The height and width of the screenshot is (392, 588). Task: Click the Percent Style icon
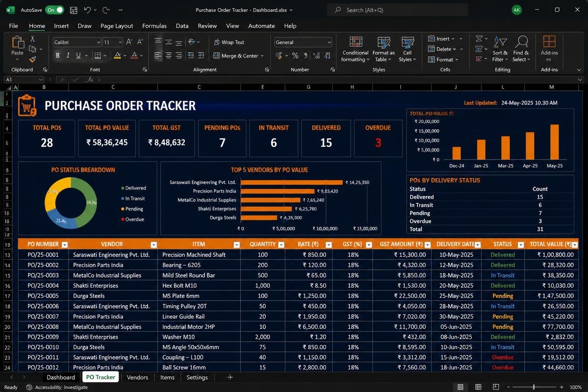pos(295,56)
